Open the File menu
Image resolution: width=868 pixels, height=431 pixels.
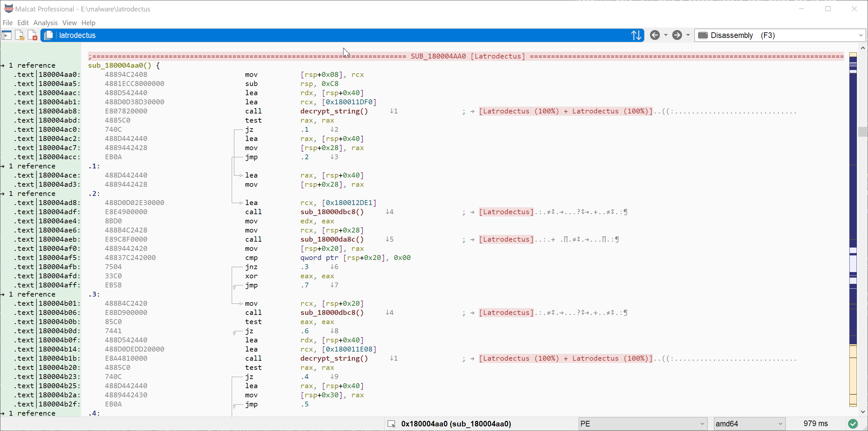coord(8,23)
